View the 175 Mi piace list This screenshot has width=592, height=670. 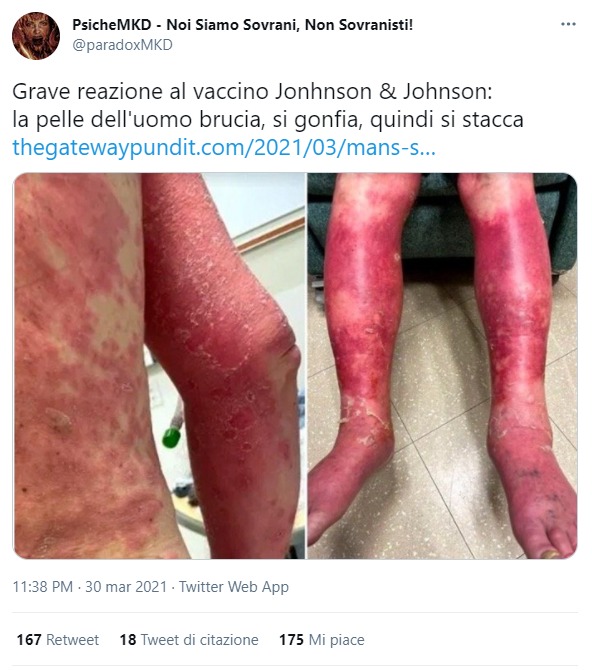click(x=322, y=640)
